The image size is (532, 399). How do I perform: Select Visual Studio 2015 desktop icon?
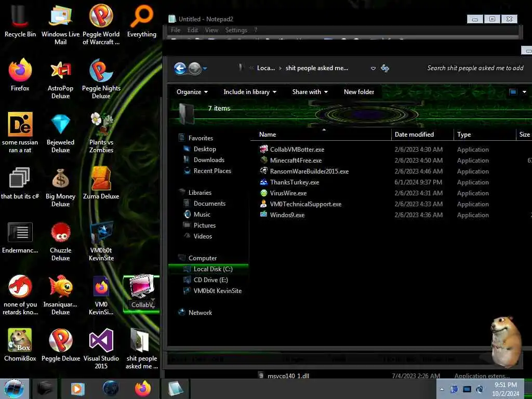tap(101, 349)
